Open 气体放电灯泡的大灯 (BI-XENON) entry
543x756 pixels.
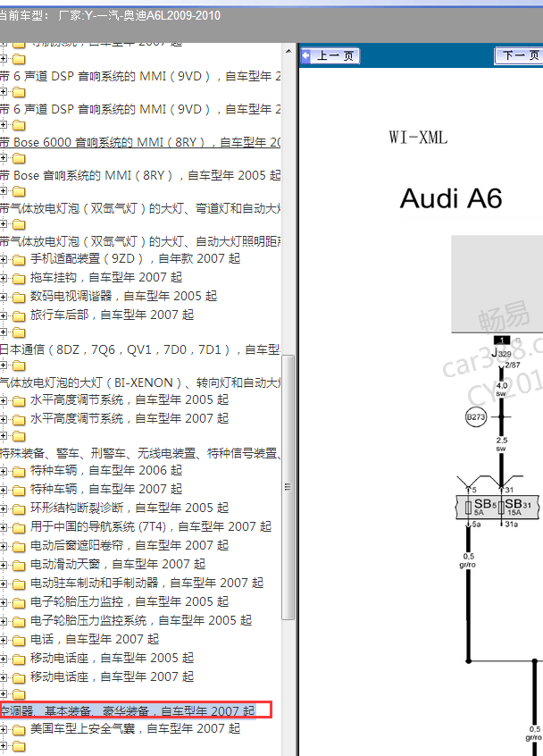pyautogui.click(x=140, y=382)
